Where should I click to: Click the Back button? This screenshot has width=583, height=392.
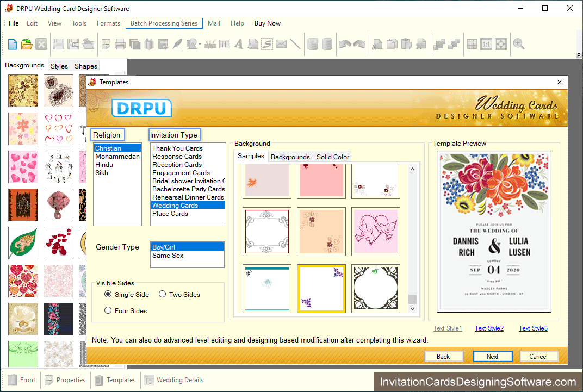click(443, 356)
